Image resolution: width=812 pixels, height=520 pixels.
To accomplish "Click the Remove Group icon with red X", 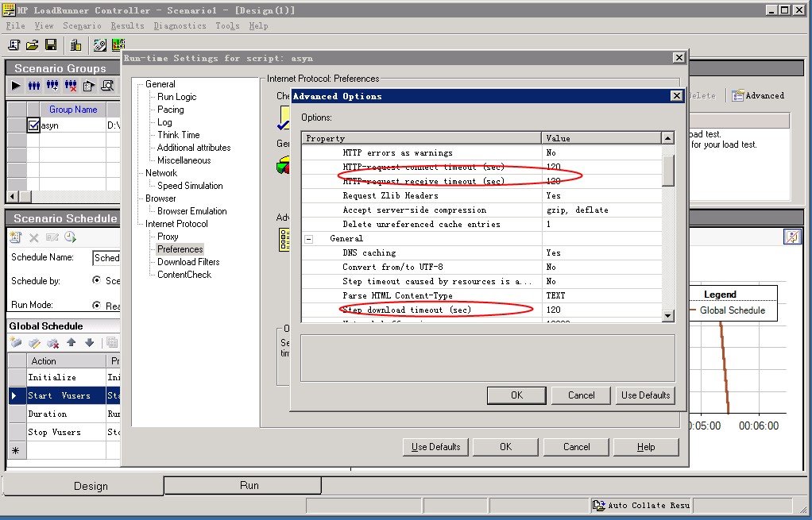I will (71, 86).
